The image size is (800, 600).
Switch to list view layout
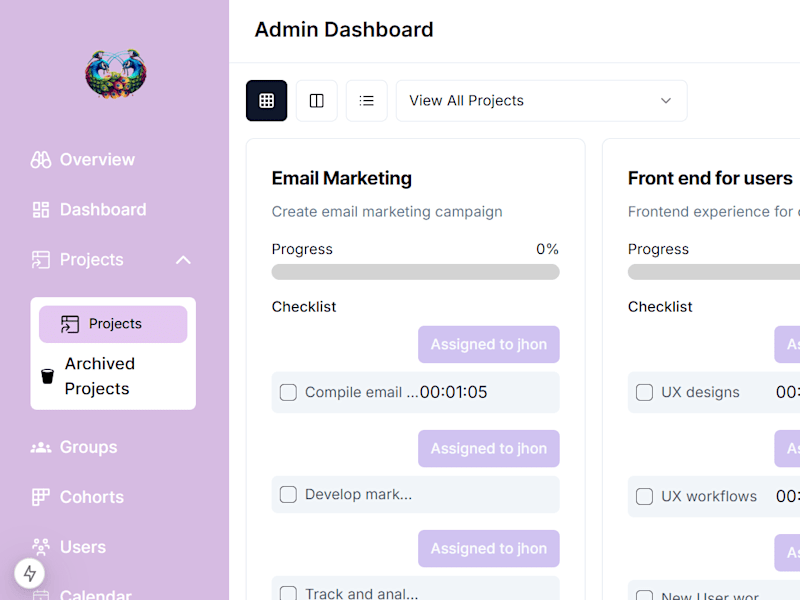[366, 101]
